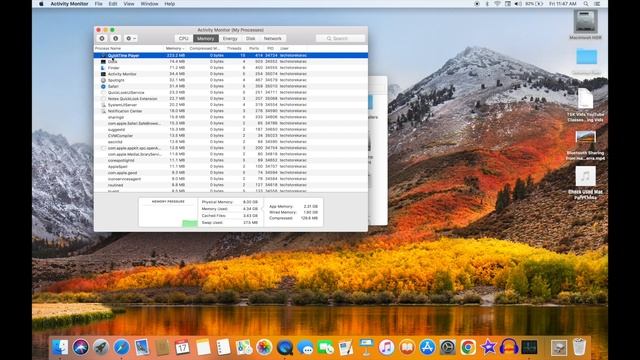Switch to the CPU tab
The height and width of the screenshot is (360, 640).
point(184,38)
